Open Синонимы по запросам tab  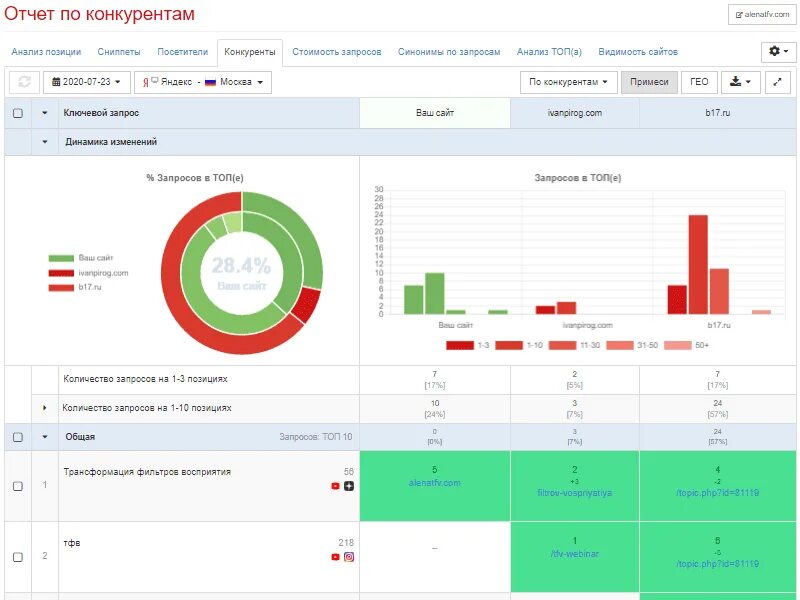coord(449,52)
